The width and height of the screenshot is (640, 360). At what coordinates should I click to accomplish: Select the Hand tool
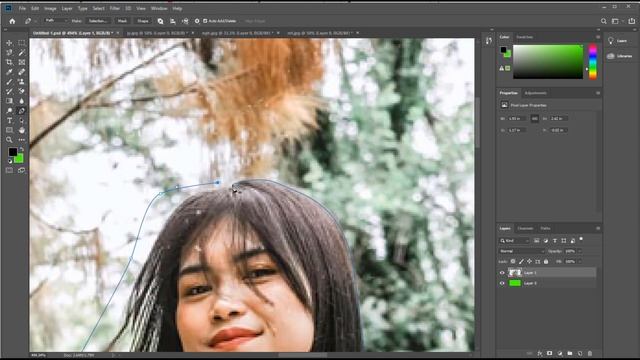point(22,130)
